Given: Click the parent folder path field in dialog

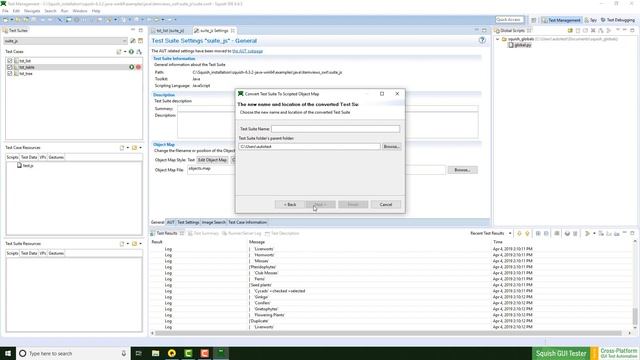Looking at the screenshot, I should (x=309, y=147).
